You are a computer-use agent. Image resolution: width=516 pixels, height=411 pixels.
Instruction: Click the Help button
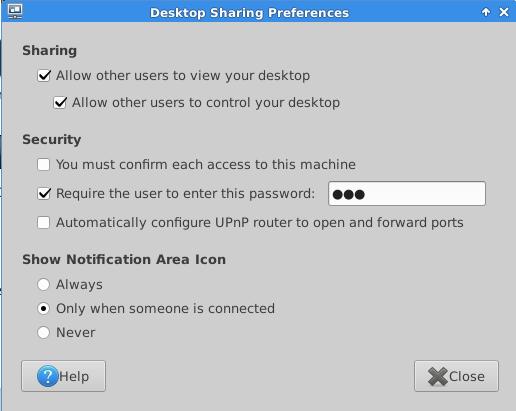[x=63, y=376]
